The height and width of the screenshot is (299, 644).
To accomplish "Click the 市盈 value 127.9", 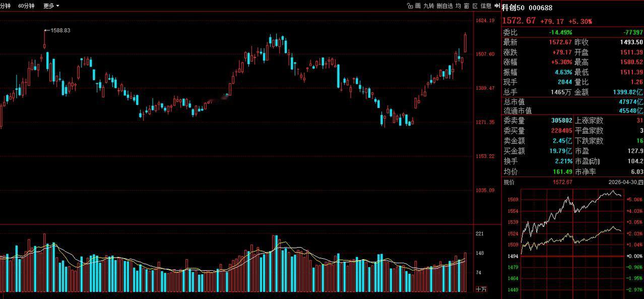I will 636,151.
